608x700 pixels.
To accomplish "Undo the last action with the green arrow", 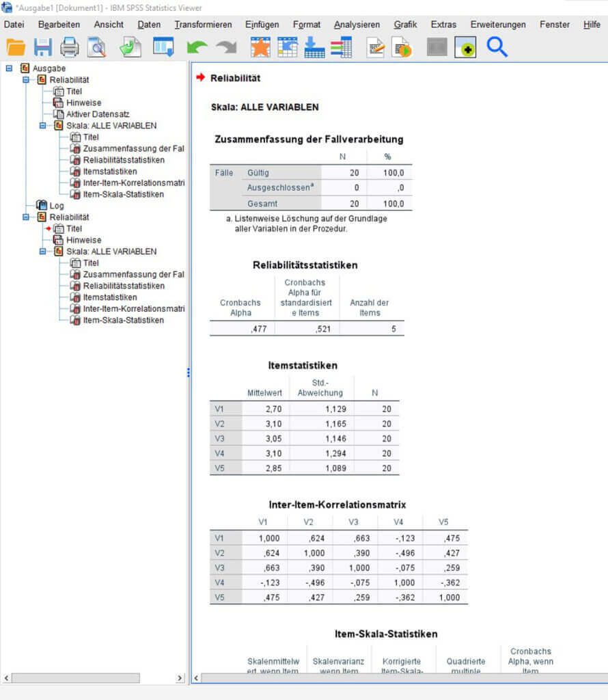I will tap(197, 47).
